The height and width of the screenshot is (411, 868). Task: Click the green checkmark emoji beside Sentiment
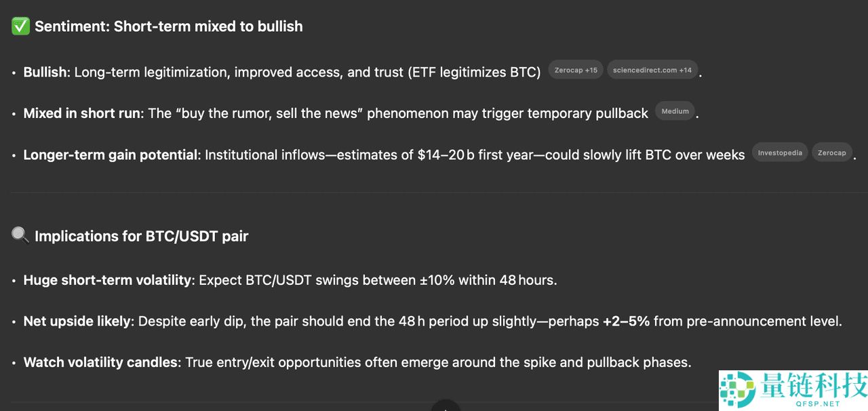[20, 27]
